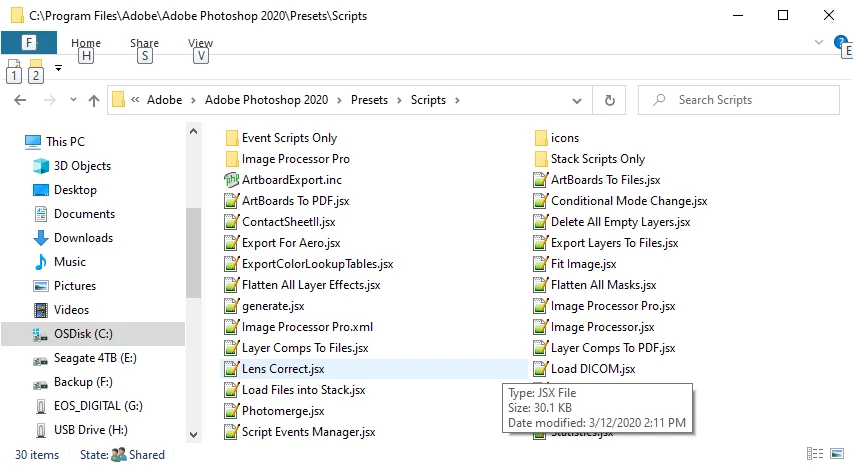Click Scripts in the breadcrumb
The image size is (853, 467).
click(x=428, y=100)
